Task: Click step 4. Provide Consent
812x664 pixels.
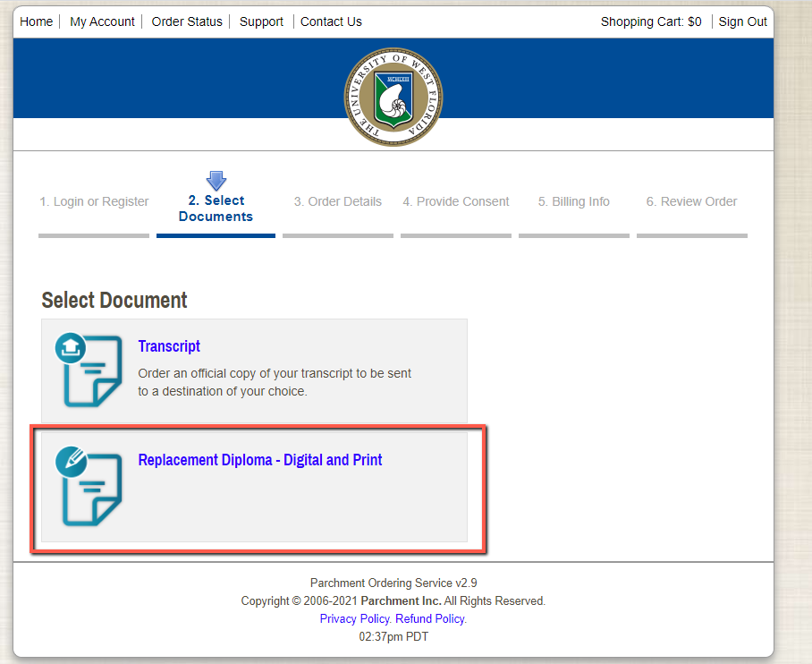Action: point(456,201)
